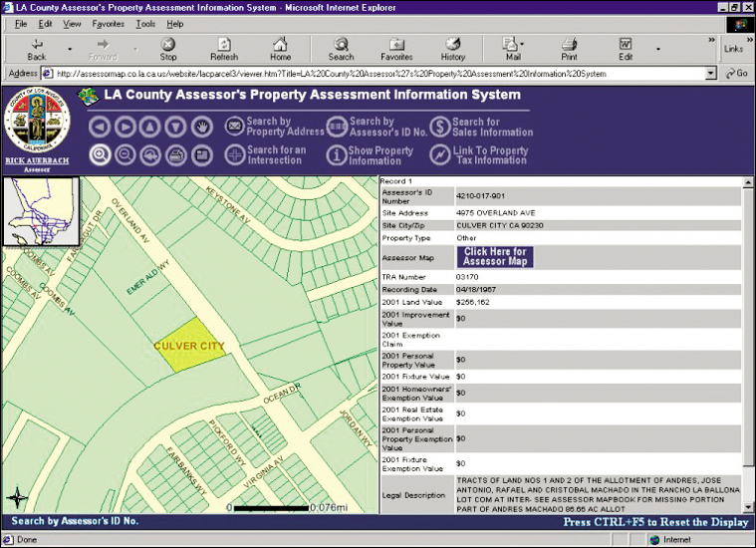Click the County of Los Angeles seal

click(37, 121)
